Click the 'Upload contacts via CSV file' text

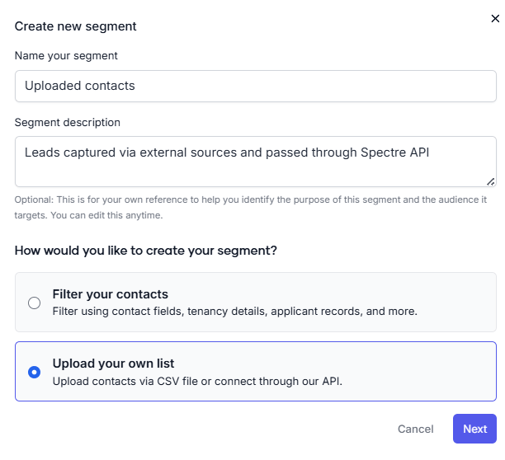(197, 381)
